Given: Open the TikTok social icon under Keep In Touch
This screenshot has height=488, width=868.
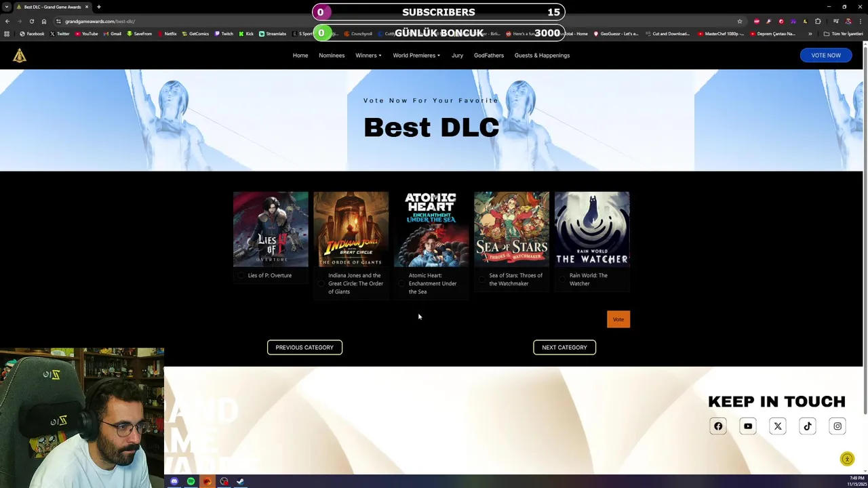Looking at the screenshot, I should 808,426.
